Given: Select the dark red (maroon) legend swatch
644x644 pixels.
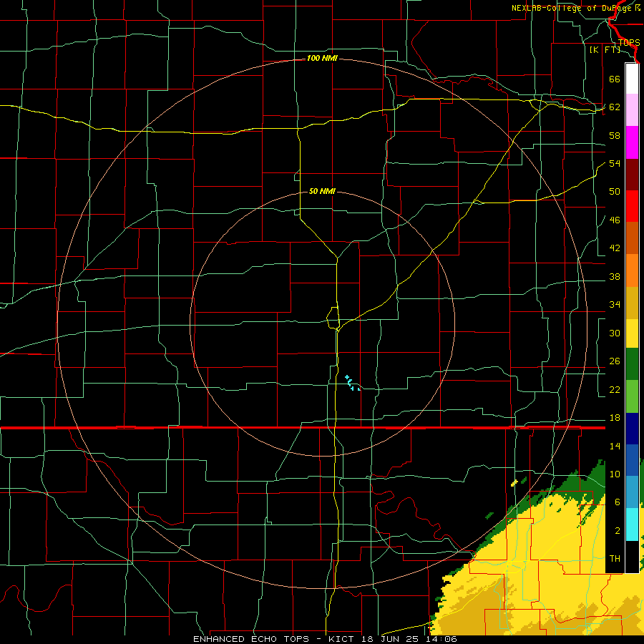Looking at the screenshot, I should tap(632, 174).
